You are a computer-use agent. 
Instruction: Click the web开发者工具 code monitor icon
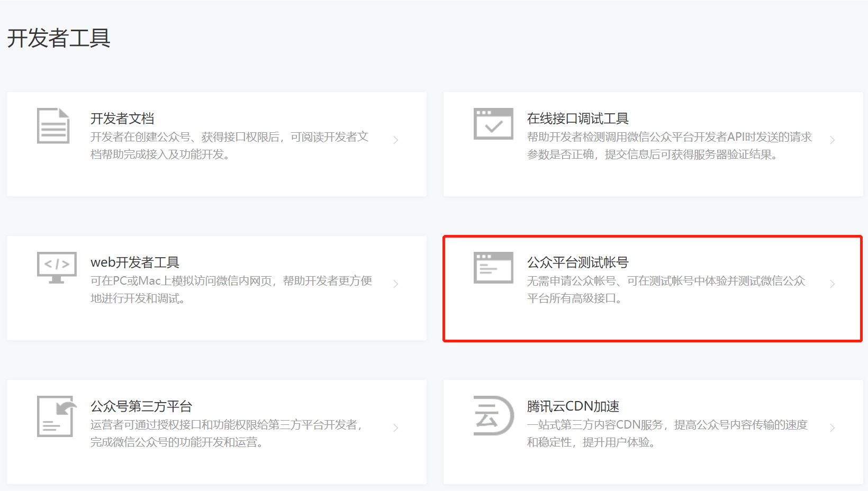point(57,268)
